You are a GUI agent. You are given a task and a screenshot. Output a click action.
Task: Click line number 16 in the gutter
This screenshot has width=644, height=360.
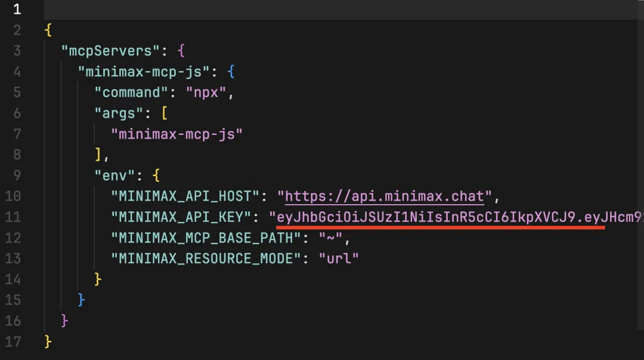(13, 321)
